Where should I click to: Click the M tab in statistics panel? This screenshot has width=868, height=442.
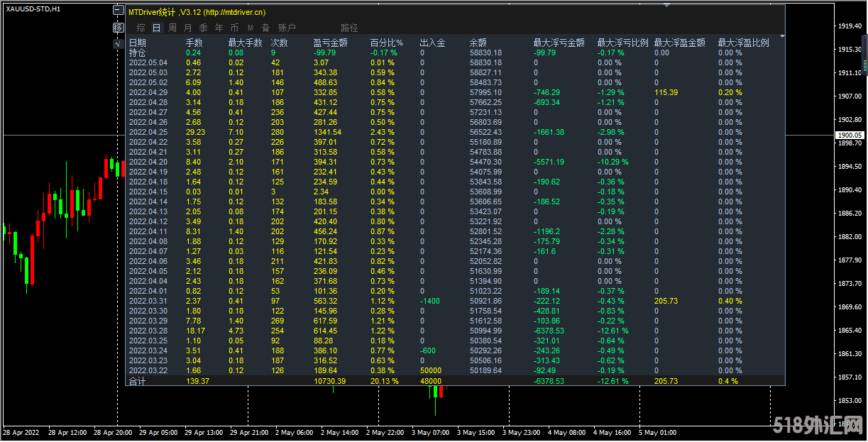pos(250,28)
